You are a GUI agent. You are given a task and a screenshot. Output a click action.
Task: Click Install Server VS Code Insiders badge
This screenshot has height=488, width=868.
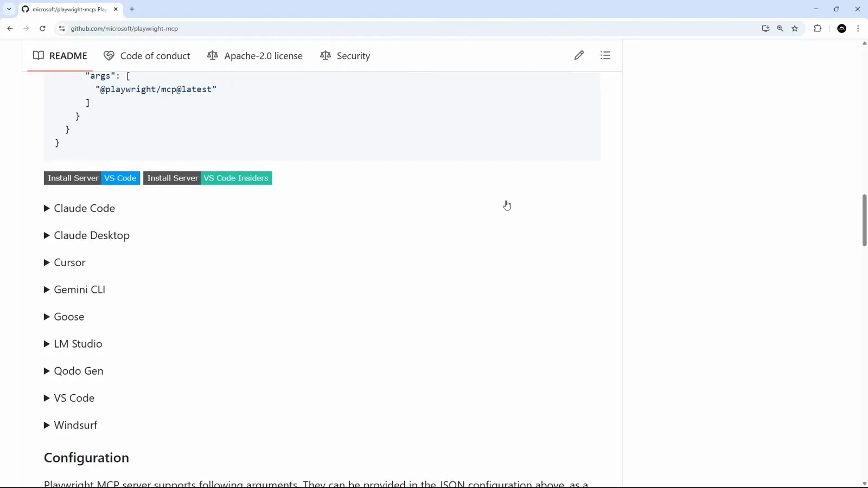(x=208, y=178)
